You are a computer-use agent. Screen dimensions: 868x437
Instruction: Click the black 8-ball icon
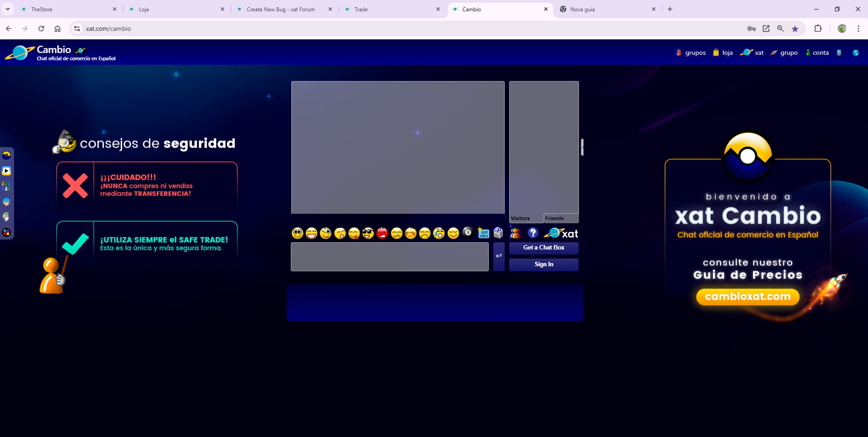coord(468,233)
